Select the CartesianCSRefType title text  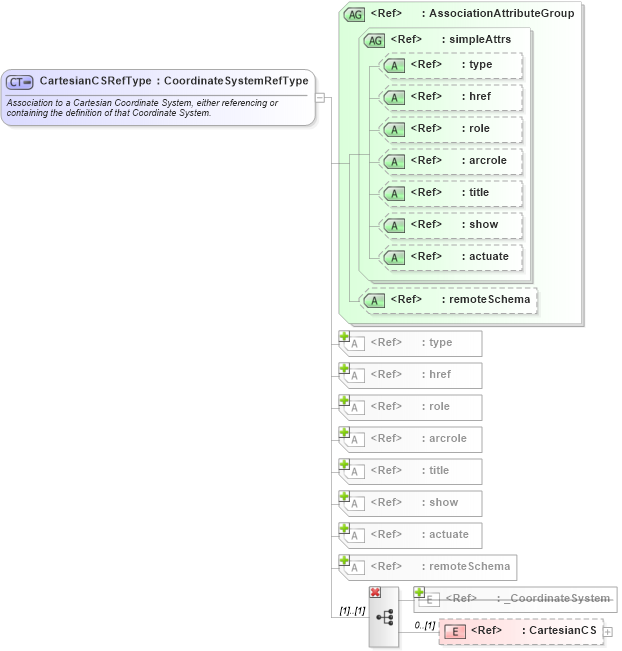click(x=96, y=81)
